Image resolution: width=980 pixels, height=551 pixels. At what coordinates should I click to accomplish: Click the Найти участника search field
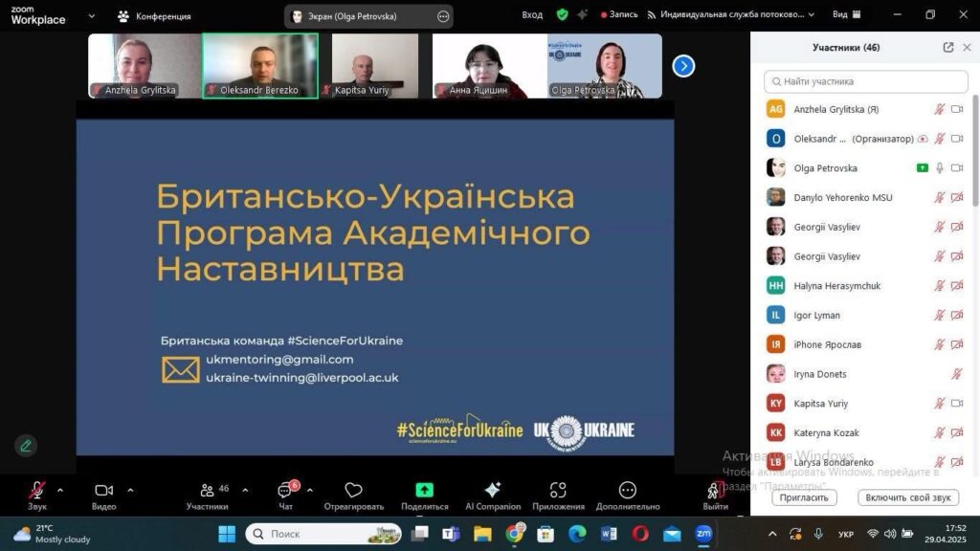click(x=866, y=81)
